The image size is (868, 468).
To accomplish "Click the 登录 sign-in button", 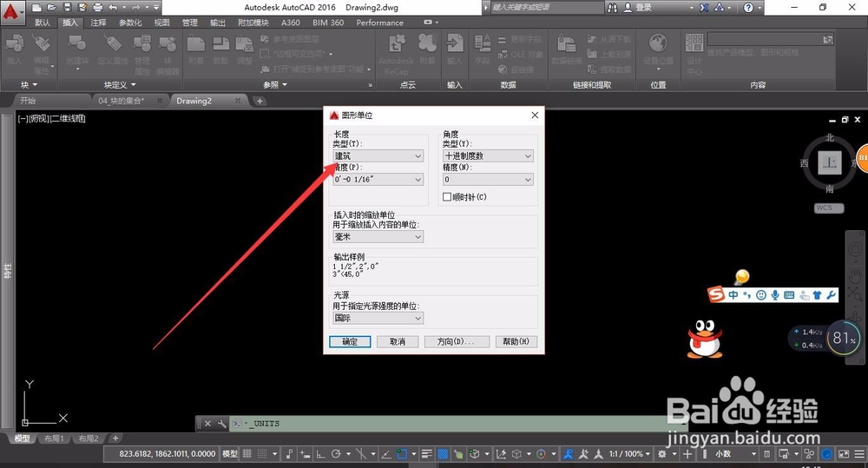I will 638,8.
